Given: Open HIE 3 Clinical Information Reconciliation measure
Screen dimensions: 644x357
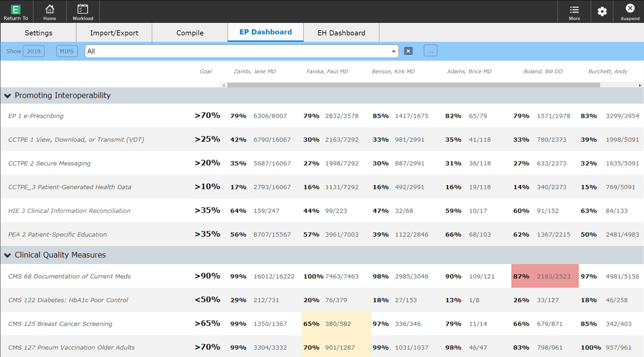Looking at the screenshot, I should point(69,211).
